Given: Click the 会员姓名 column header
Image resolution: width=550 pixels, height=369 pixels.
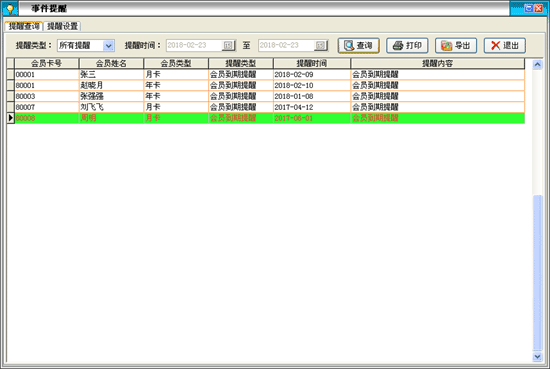Looking at the screenshot, I should (x=111, y=63).
